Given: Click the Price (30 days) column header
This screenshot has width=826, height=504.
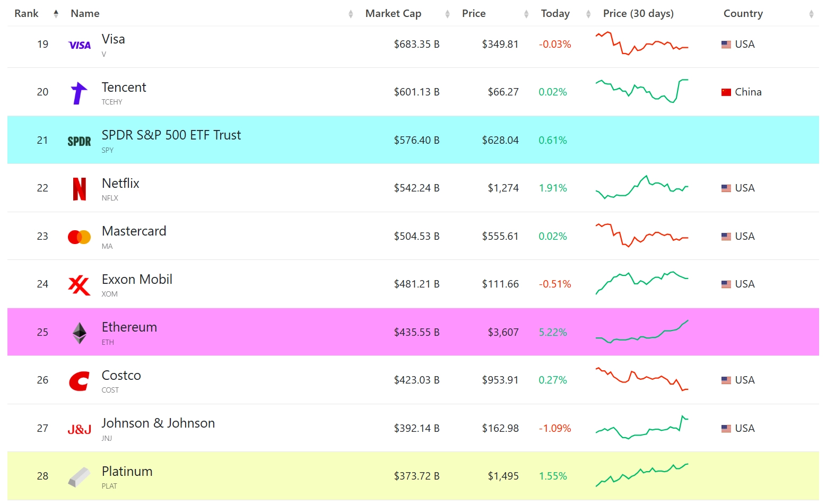Looking at the screenshot, I should pos(638,13).
